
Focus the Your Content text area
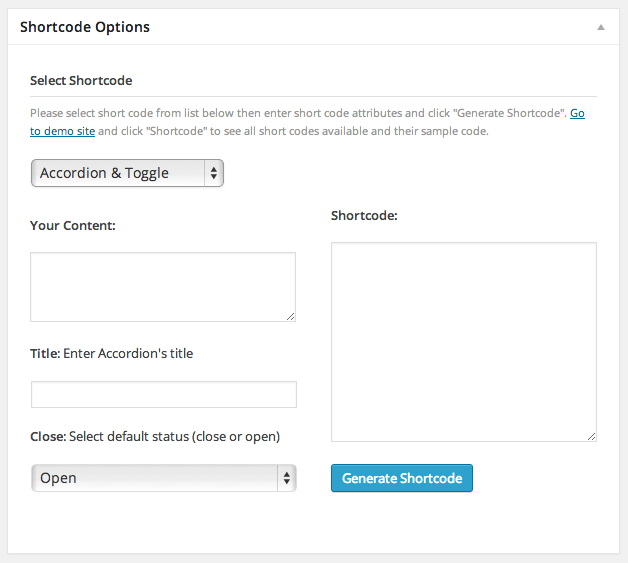[163, 287]
